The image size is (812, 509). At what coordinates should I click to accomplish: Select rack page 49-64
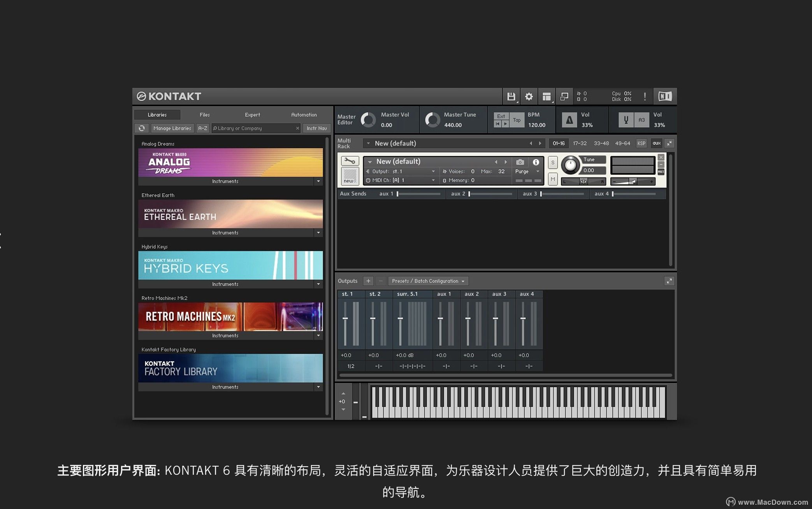(622, 143)
